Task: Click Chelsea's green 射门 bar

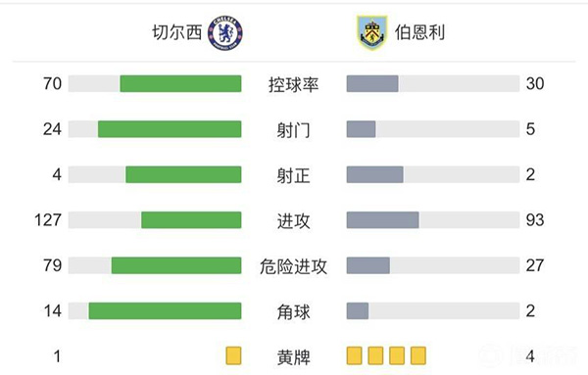Action: [170, 129]
